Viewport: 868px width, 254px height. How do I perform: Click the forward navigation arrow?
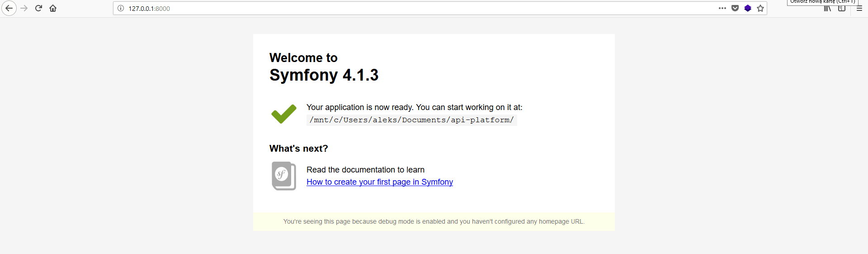point(24,8)
